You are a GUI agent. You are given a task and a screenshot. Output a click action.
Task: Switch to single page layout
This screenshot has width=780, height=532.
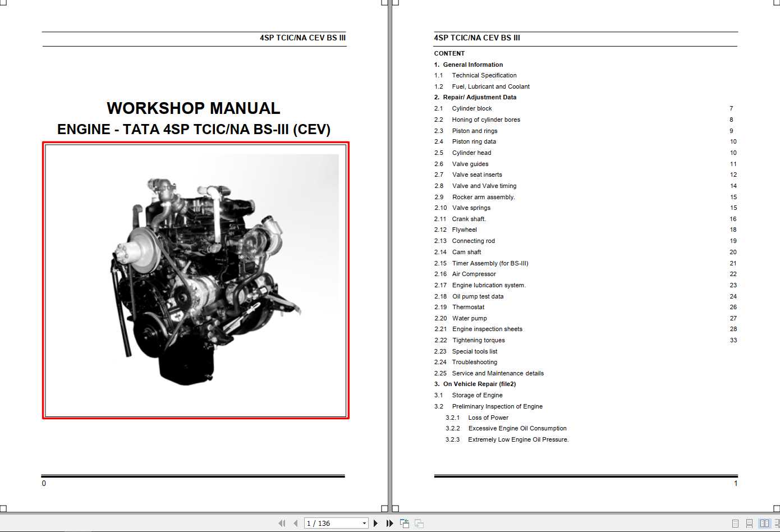(x=735, y=523)
